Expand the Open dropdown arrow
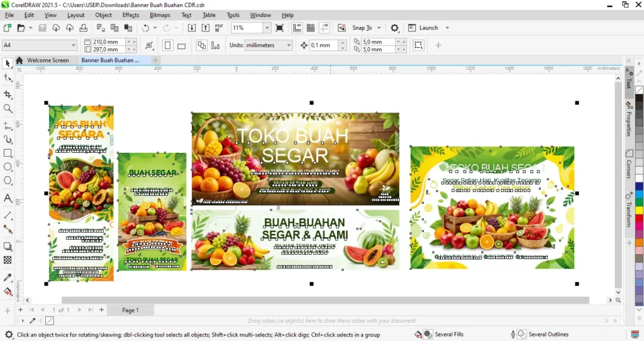 (x=30, y=28)
